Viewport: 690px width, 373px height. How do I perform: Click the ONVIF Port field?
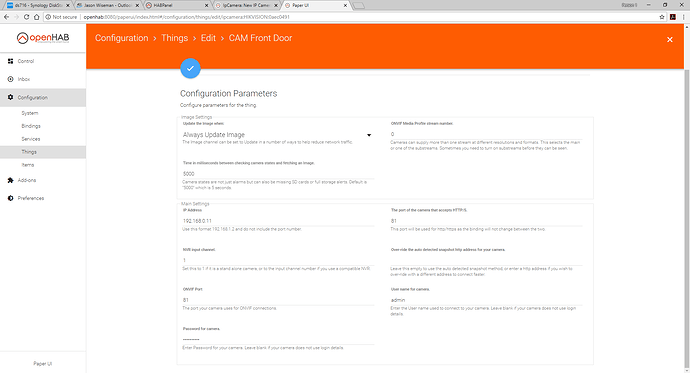(278, 300)
